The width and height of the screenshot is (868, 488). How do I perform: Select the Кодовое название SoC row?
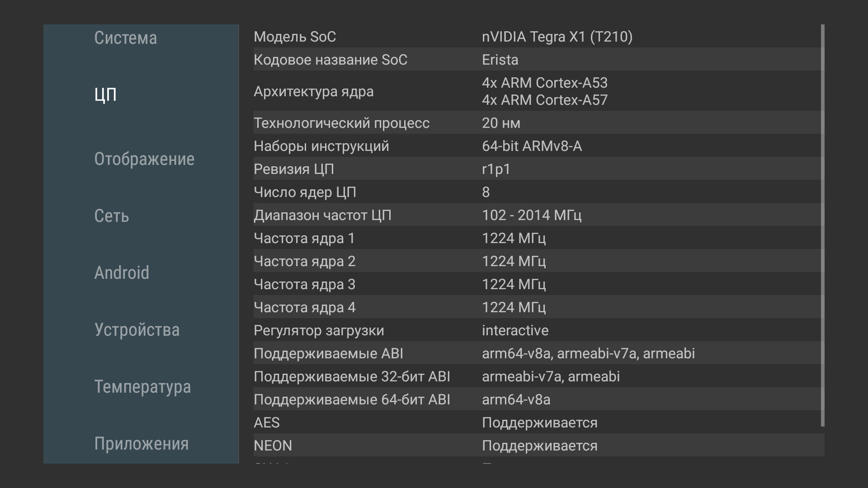click(x=537, y=60)
